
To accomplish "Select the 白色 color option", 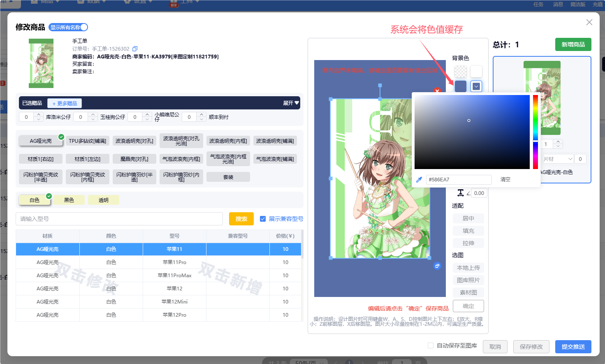I will (x=35, y=200).
